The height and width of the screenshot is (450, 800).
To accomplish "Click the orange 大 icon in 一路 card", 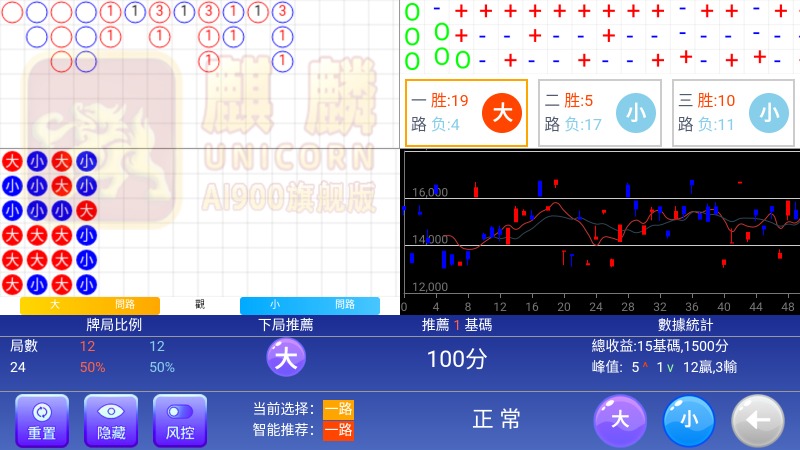I will [x=502, y=113].
